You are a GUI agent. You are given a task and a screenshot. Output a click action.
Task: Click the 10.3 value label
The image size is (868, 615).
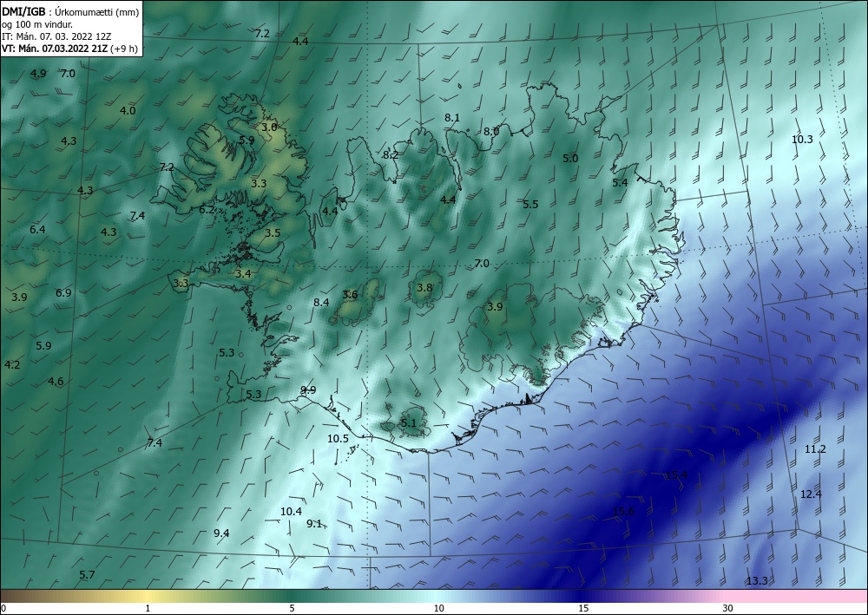point(802,140)
